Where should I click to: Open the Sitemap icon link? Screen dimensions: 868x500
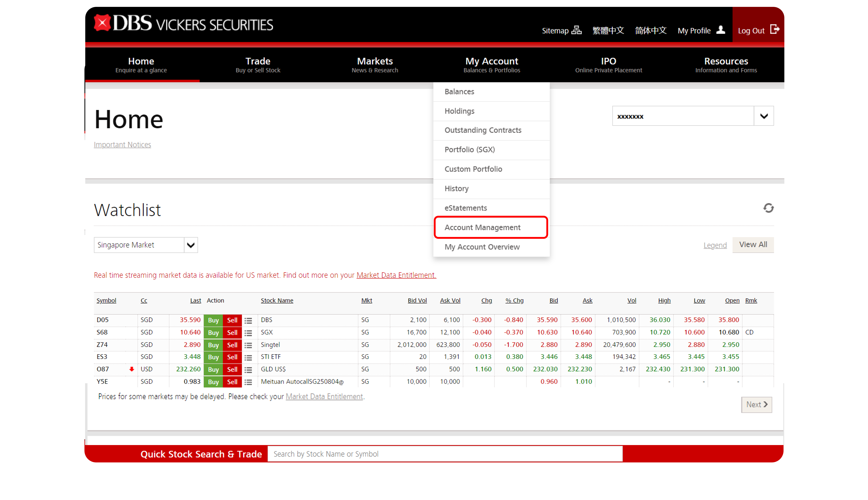point(576,30)
